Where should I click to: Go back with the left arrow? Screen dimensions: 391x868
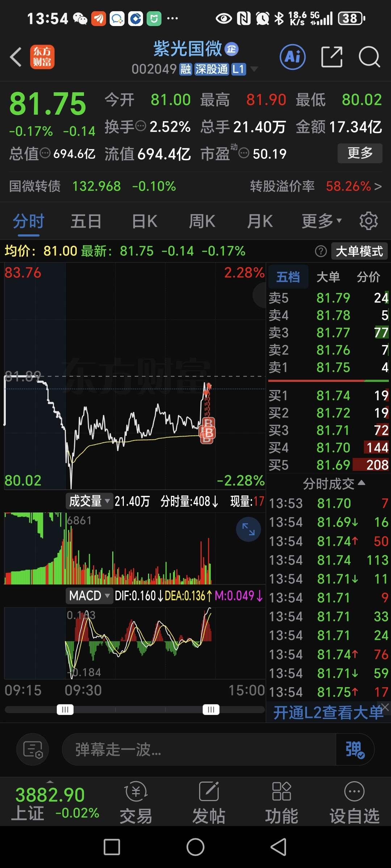pos(16,57)
